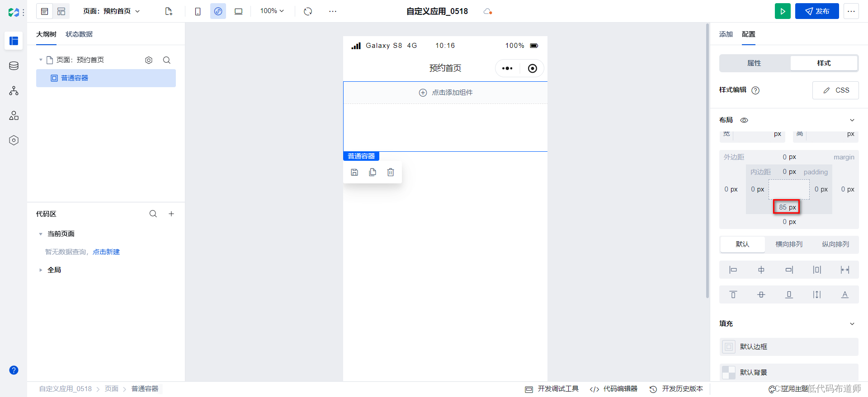The width and height of the screenshot is (868, 397).
Task: Click the cloud sync status icon
Action: tap(487, 11)
